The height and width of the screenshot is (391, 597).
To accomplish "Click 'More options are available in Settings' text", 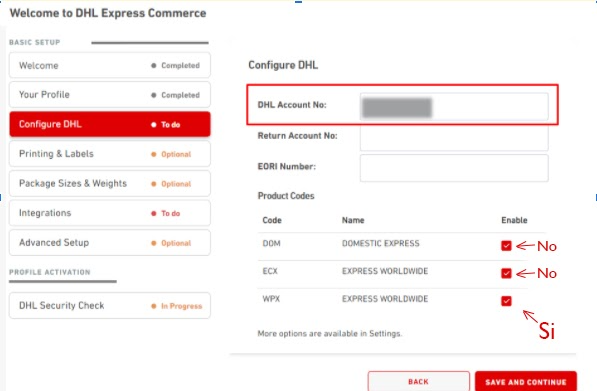I will coord(330,334).
